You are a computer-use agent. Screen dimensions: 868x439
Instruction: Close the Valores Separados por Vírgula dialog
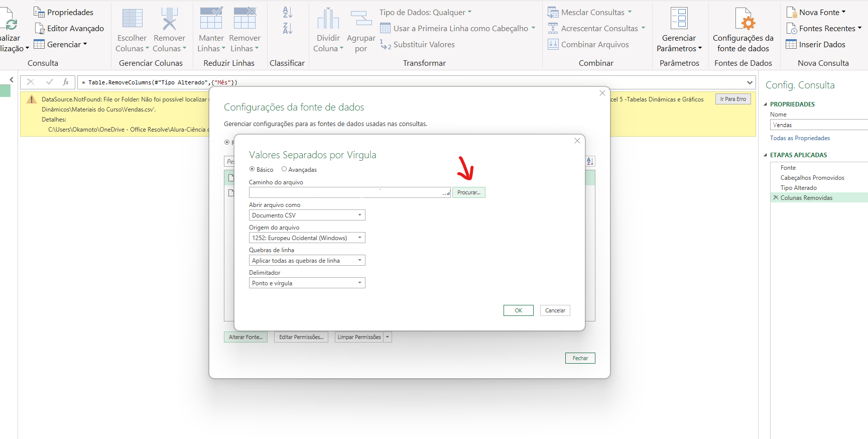(x=577, y=141)
